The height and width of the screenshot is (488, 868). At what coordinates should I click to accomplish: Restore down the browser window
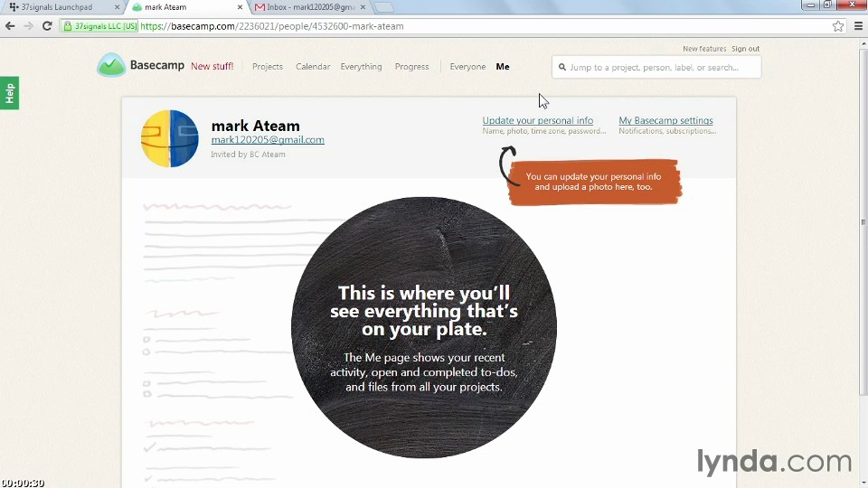(827, 5)
